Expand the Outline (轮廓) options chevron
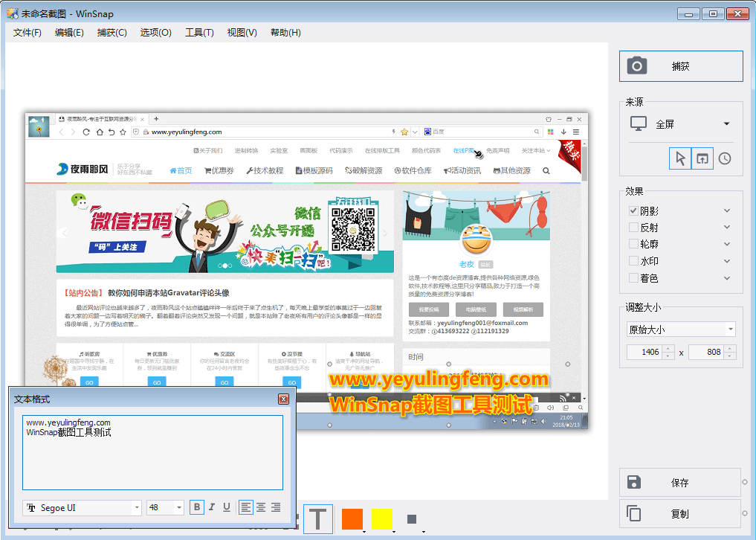 coord(727,244)
